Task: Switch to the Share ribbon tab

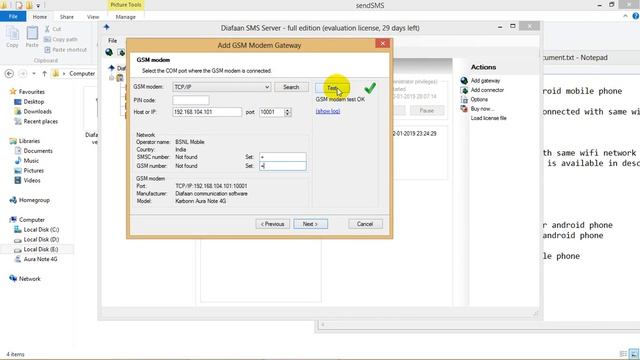Action: 67,17
